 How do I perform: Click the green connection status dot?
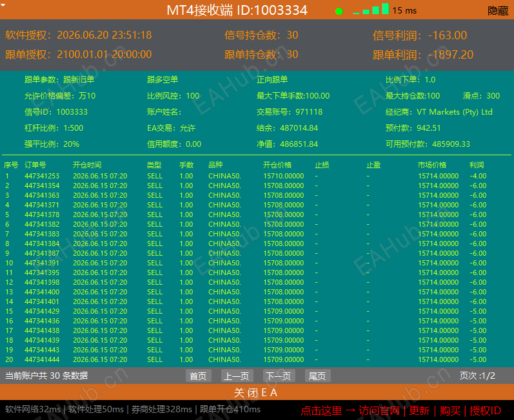[x=339, y=12]
